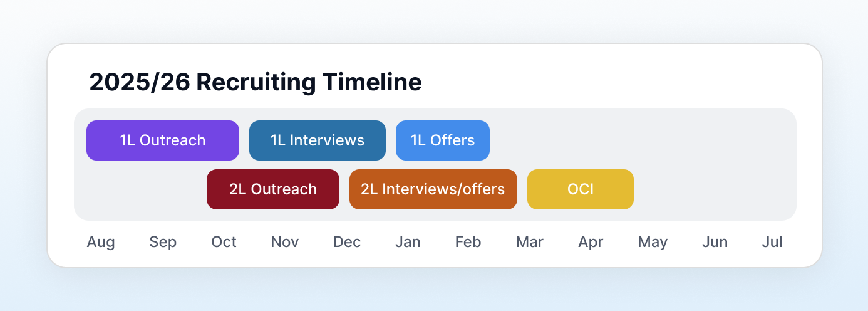Select the Sep month label

point(163,242)
